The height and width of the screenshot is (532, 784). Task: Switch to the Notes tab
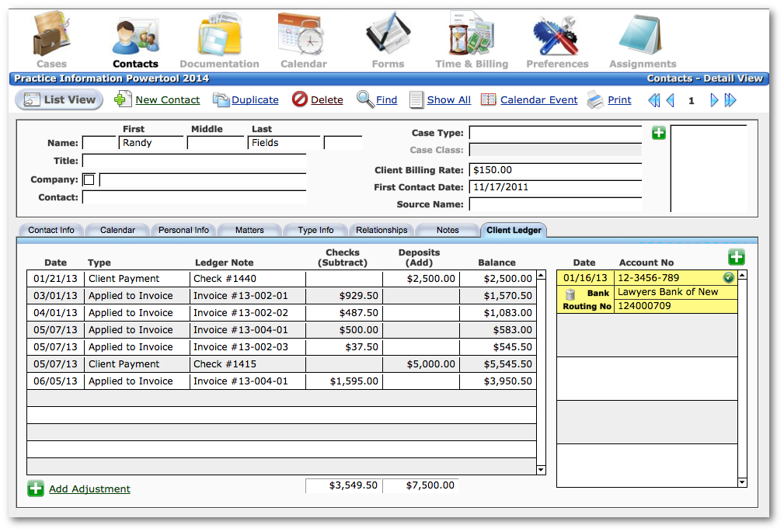click(x=448, y=230)
